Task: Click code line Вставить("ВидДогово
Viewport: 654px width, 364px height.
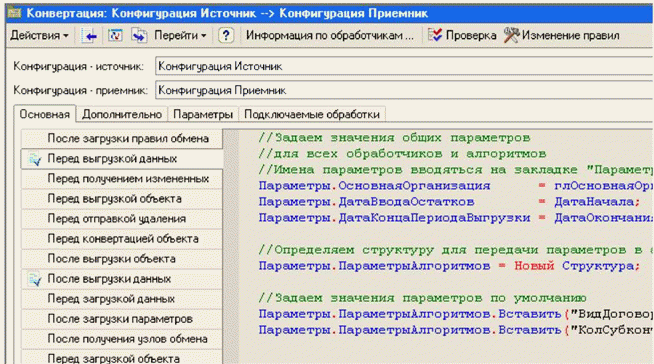Action: pos(455,314)
